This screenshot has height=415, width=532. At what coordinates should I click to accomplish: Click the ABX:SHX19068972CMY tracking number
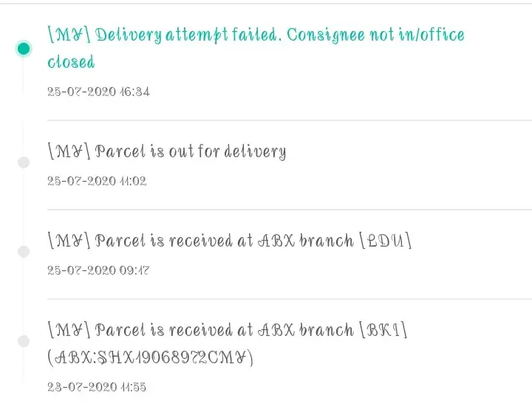point(150,358)
